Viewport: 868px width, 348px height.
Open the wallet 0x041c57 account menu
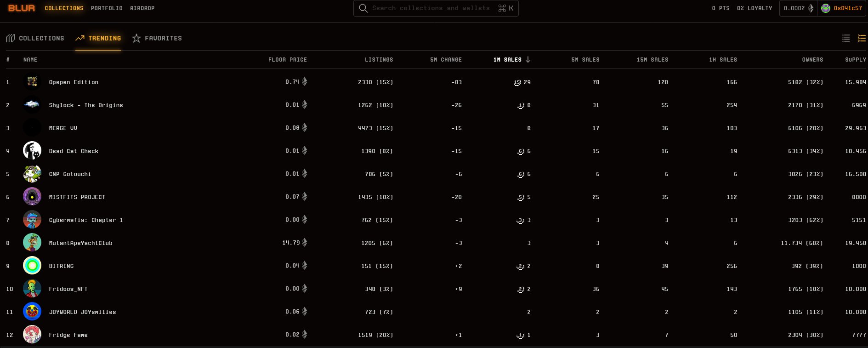[842, 8]
